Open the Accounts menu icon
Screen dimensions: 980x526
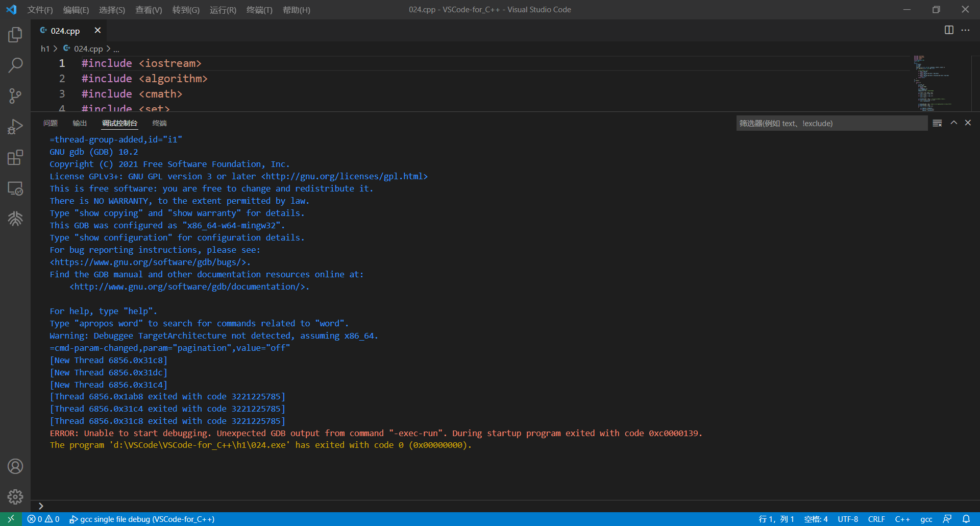click(15, 466)
